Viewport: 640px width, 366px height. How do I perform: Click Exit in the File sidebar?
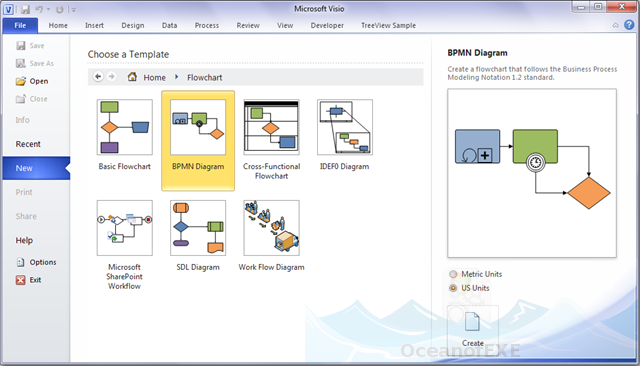[x=28, y=280]
